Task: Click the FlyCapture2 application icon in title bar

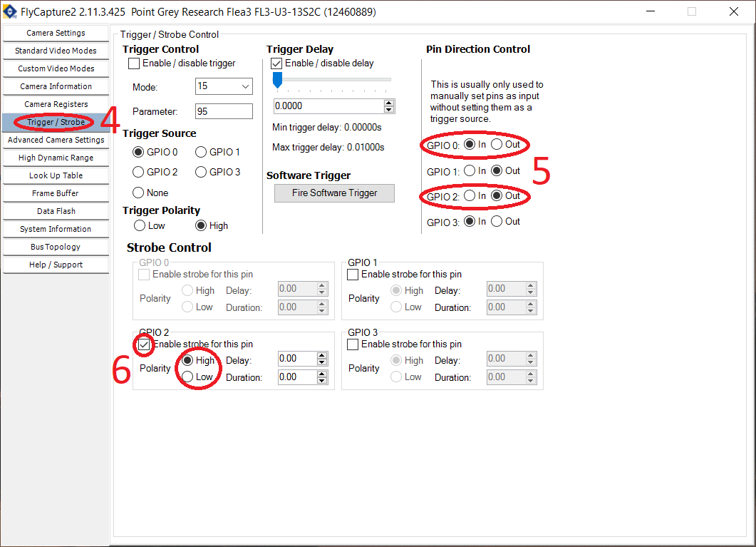Action: pos(10,11)
